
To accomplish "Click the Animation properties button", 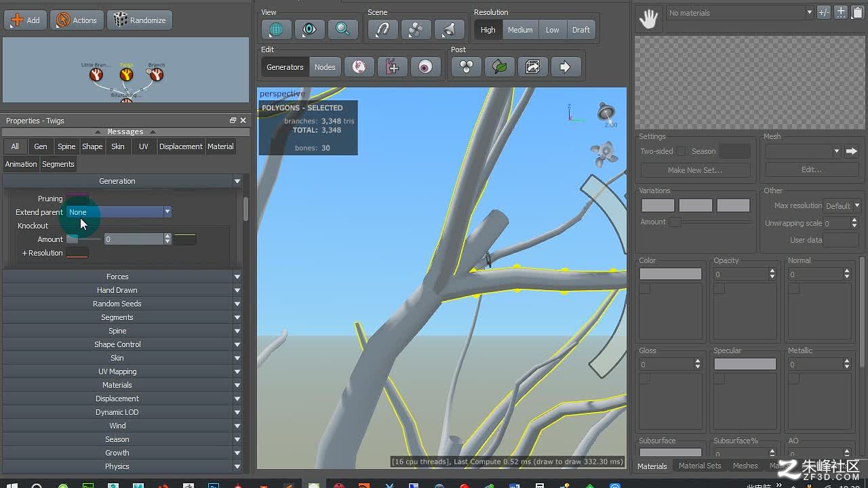I will click(x=21, y=164).
